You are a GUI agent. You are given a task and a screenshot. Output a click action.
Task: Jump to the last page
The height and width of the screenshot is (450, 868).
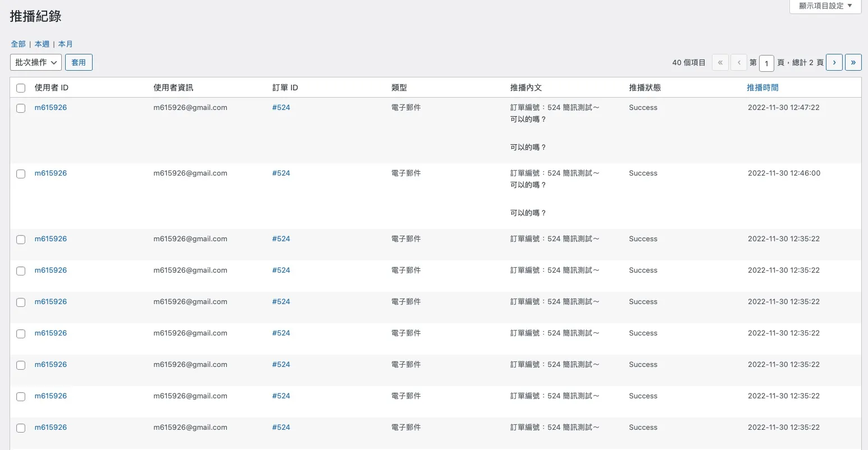click(x=853, y=62)
